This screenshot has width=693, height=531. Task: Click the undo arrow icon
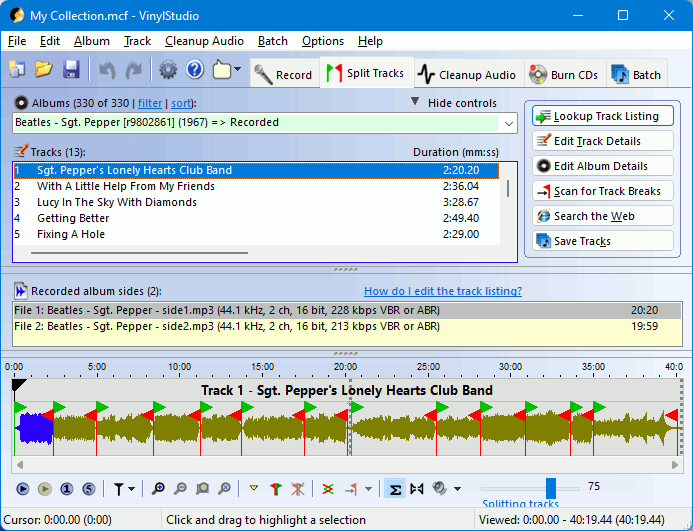107,70
